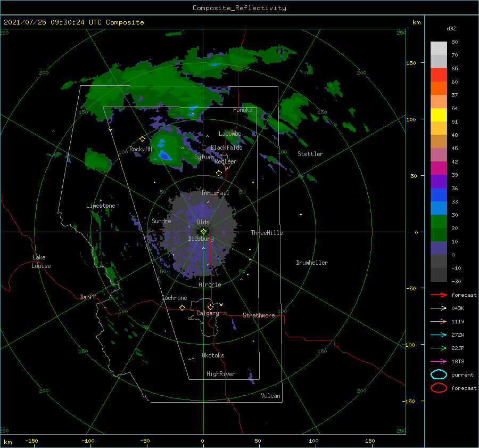Select the asterisk marker above Limestone label
Screen dimensions: 479x448
101,201
